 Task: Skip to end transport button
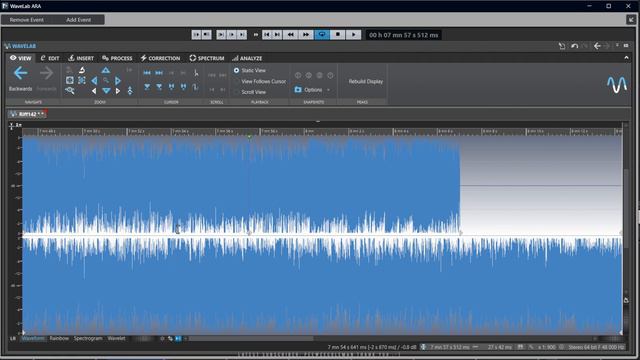coord(277,35)
